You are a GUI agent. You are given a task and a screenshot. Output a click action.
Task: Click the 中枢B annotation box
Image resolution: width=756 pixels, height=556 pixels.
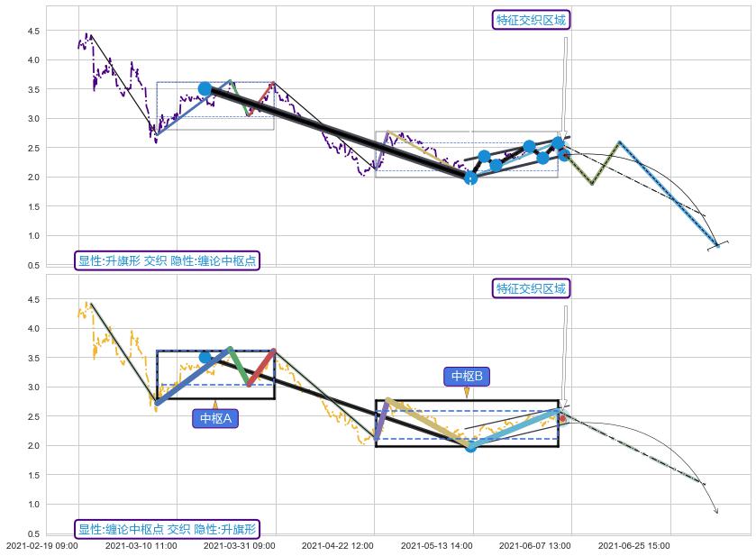467,376
